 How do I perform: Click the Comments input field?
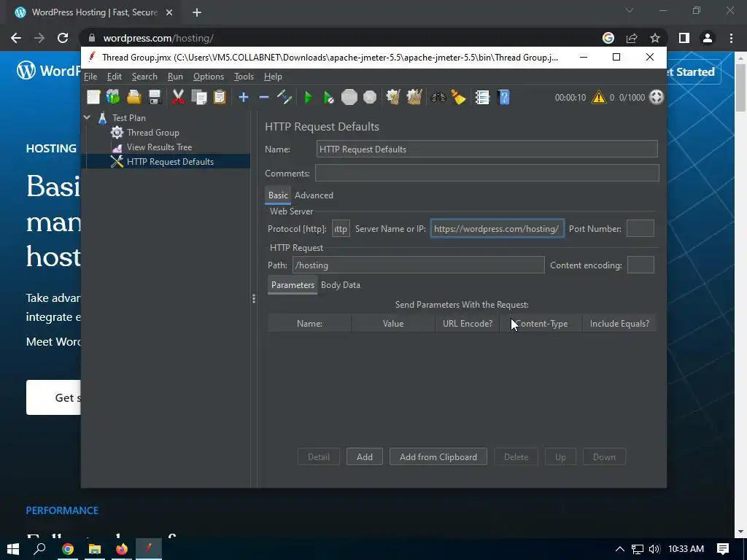tap(487, 173)
